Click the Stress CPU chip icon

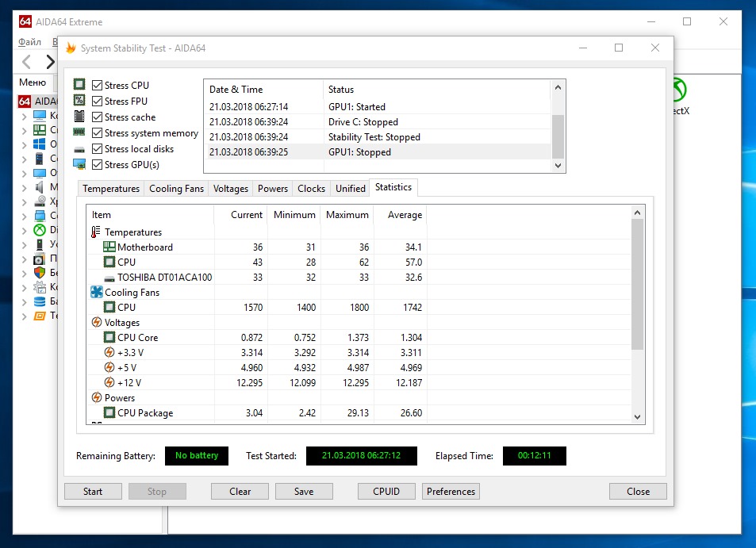(79, 85)
